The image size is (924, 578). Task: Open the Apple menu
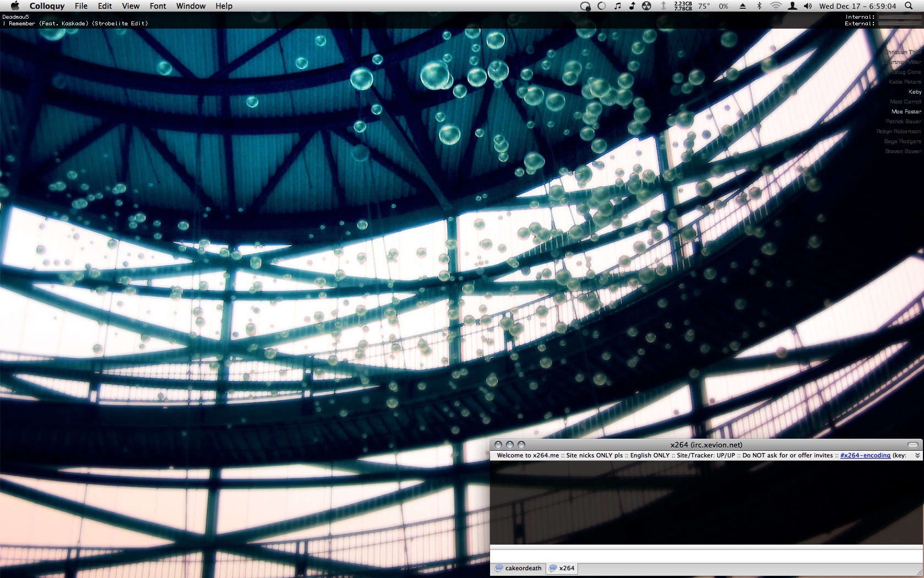(15, 6)
